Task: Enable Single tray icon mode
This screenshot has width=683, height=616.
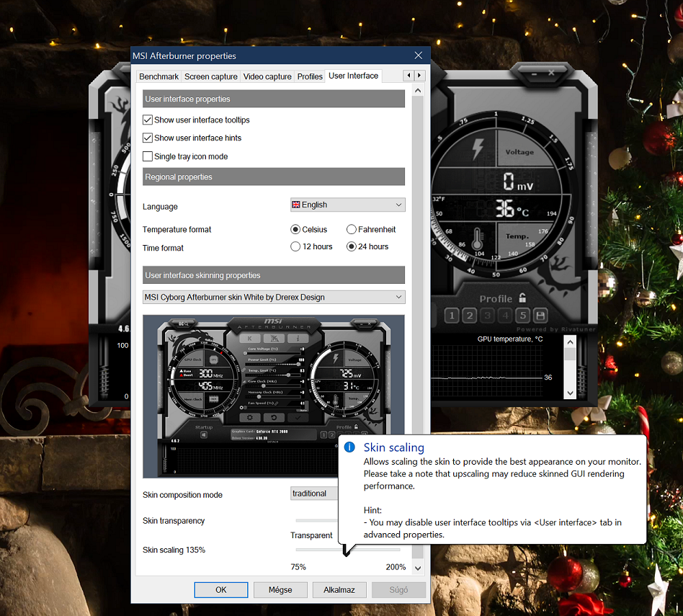Action: pyautogui.click(x=148, y=156)
